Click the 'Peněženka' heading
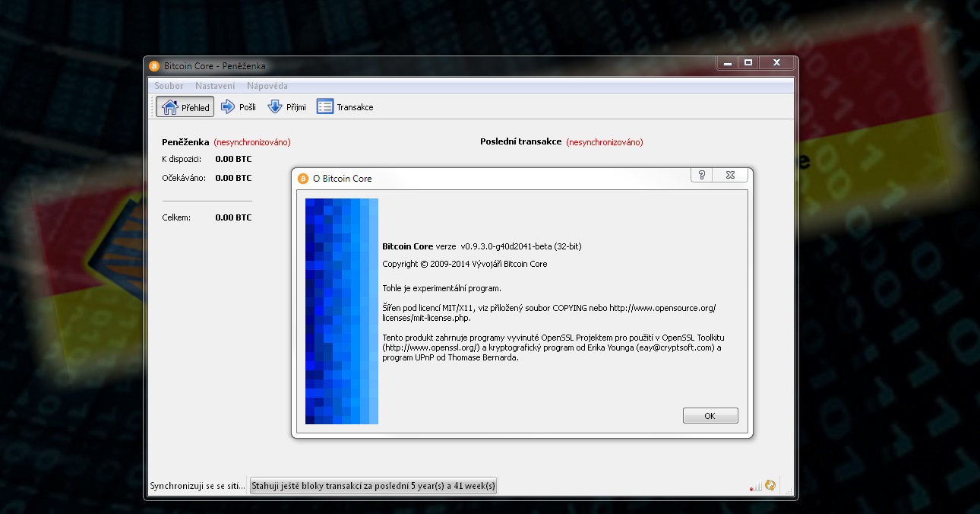The height and width of the screenshot is (514, 980). pos(185,142)
